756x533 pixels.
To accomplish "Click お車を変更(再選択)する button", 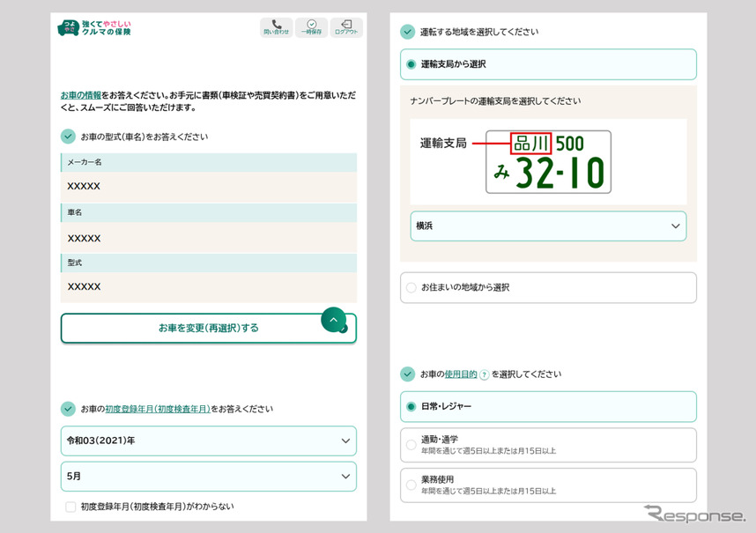I will [x=208, y=329].
